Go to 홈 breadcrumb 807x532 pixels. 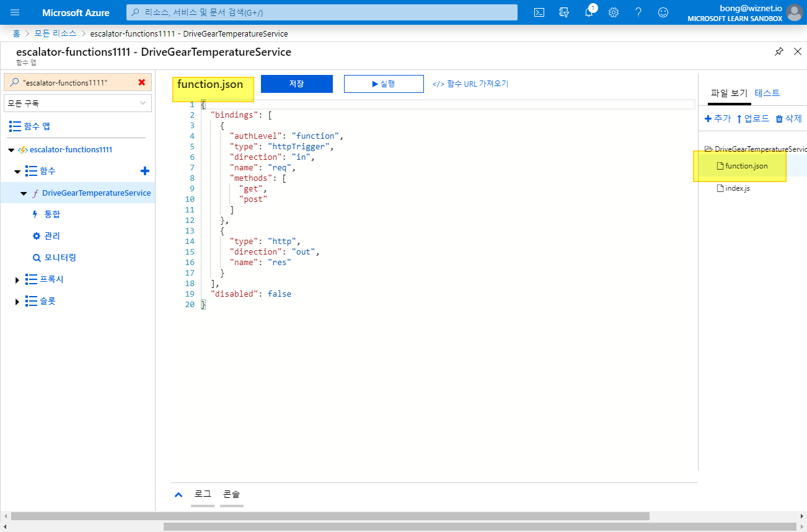(17, 33)
